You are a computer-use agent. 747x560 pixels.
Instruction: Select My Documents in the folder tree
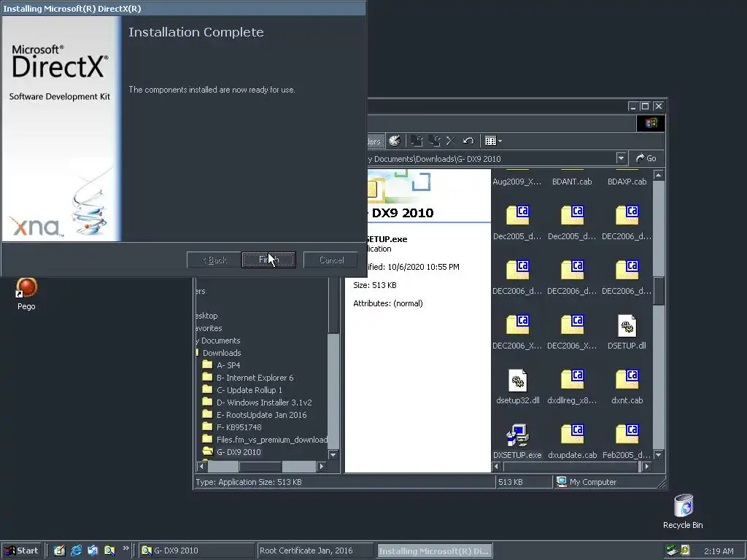[x=218, y=341]
